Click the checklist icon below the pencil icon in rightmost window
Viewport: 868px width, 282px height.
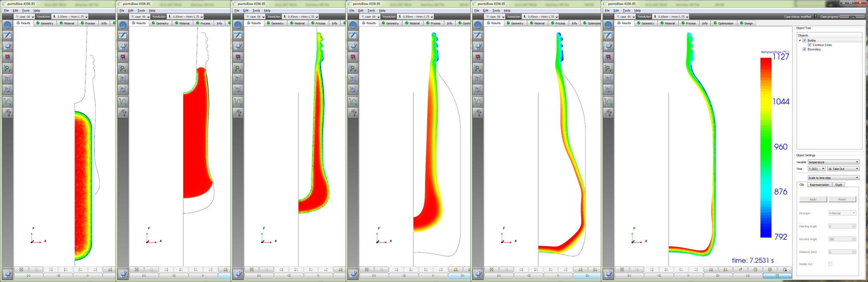pyautogui.click(x=608, y=46)
